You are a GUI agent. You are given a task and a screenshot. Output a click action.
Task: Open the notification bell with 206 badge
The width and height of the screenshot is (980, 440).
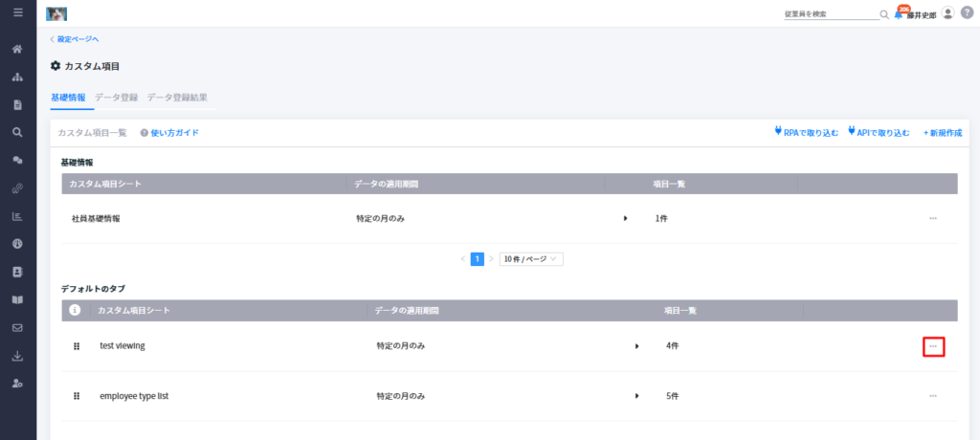(x=900, y=12)
